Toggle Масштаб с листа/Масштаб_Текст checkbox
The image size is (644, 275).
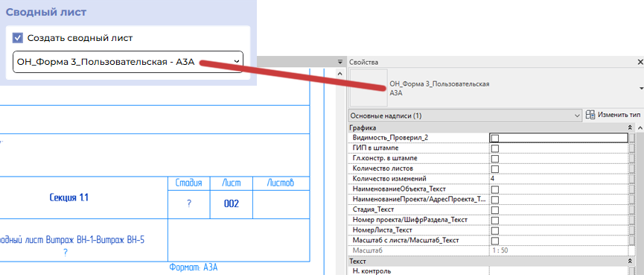pos(495,241)
